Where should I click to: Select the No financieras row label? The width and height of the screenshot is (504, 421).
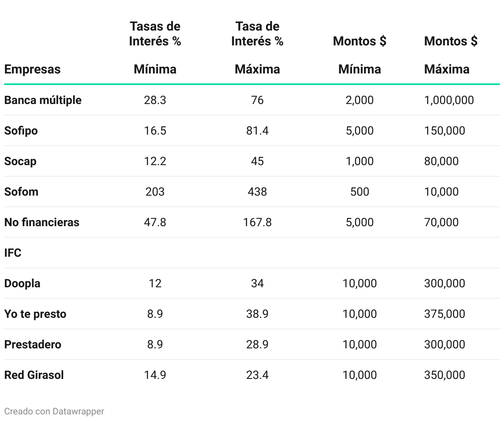pyautogui.click(x=42, y=222)
